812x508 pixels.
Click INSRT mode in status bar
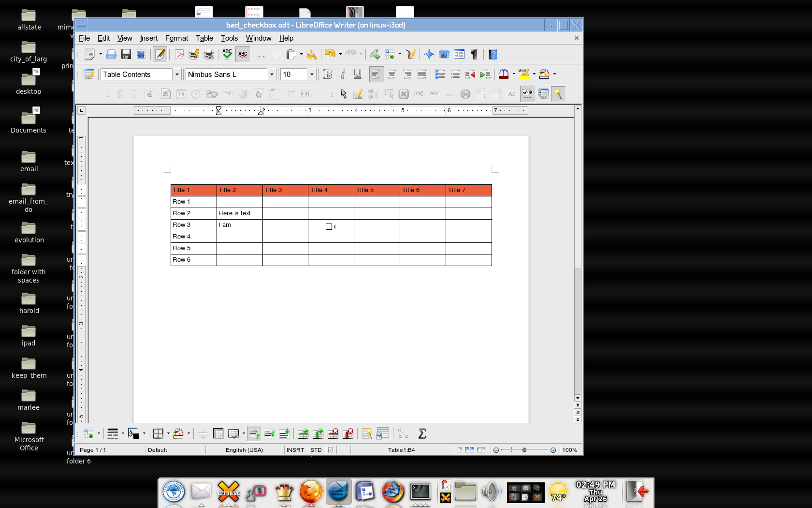[295, 450]
